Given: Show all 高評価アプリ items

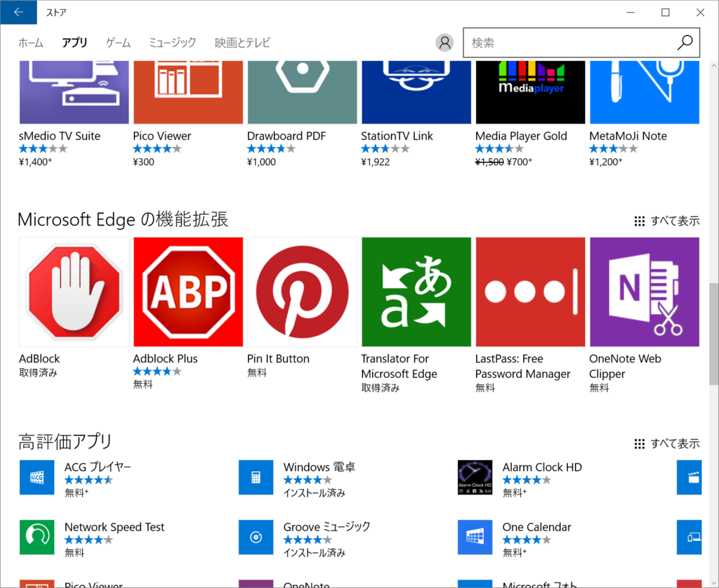Looking at the screenshot, I should (667, 443).
